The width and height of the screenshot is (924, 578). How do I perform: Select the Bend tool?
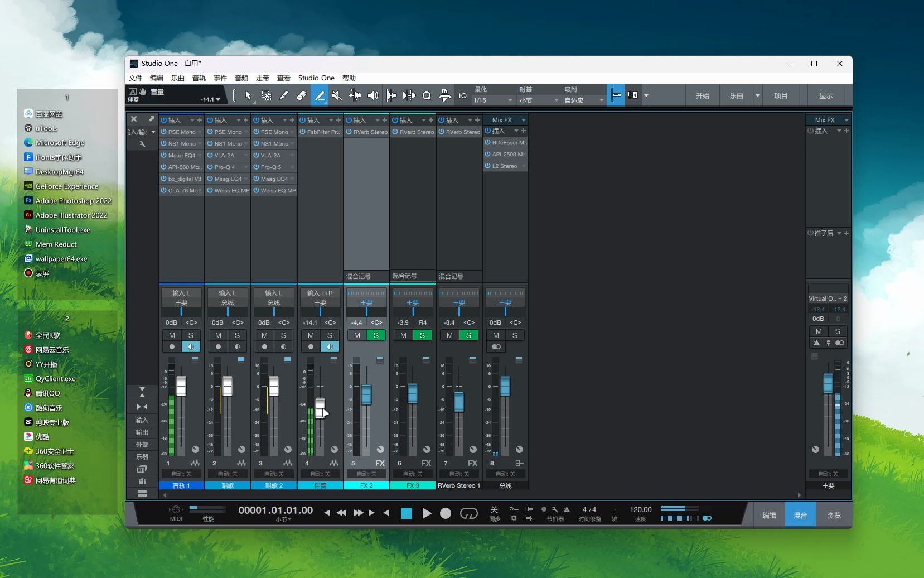355,95
